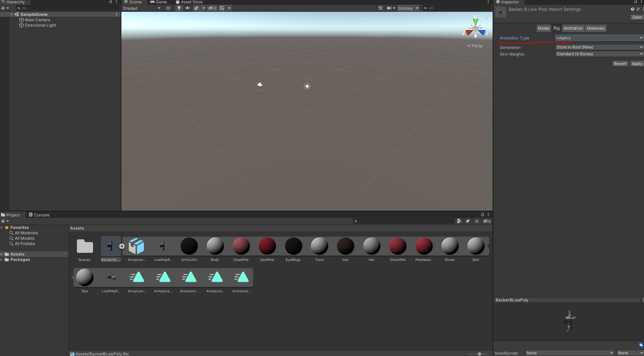Select the DarkPink material
This screenshot has height=356, width=644.
267,249
